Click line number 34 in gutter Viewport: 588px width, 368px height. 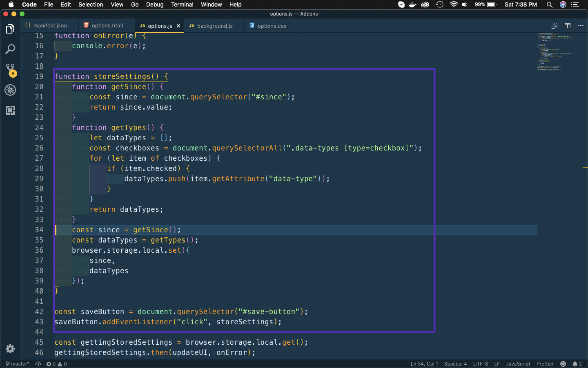tap(39, 230)
